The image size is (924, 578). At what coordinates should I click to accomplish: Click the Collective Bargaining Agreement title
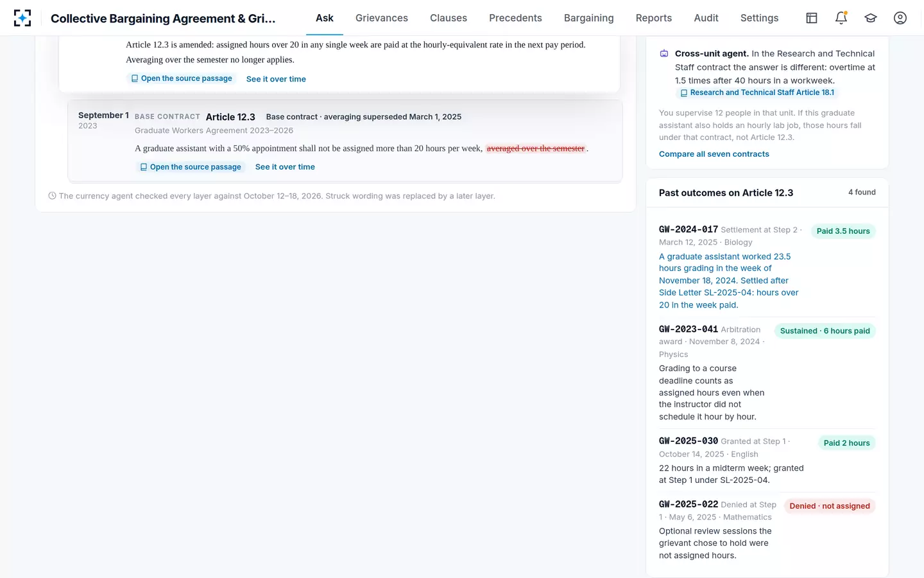coord(163,19)
